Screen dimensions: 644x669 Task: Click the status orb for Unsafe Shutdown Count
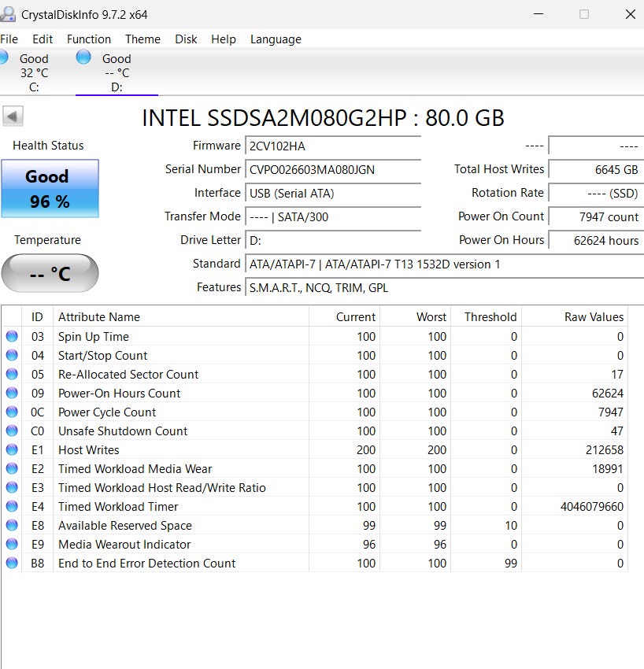tap(12, 431)
